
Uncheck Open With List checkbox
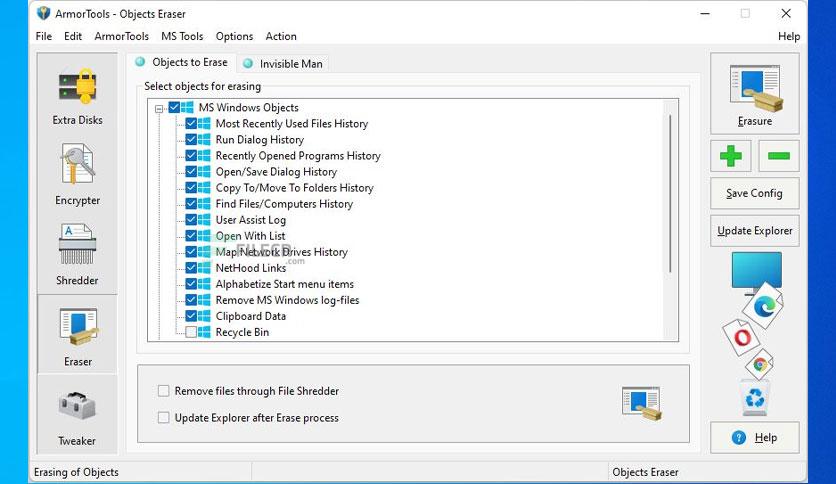(191, 236)
